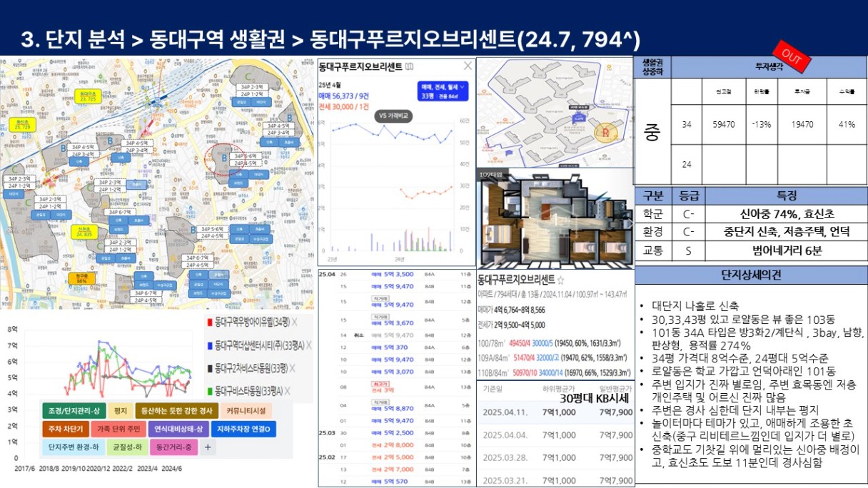Viewport: 868px width, 488px height.
Task: Select the 균질성-하 tag
Action: 127,447
